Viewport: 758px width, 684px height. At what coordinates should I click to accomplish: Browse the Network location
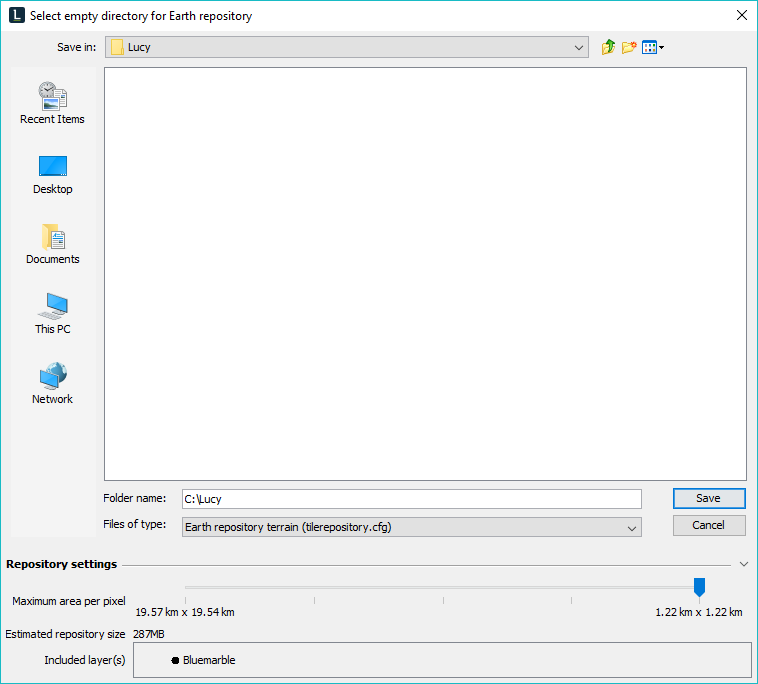click(52, 383)
